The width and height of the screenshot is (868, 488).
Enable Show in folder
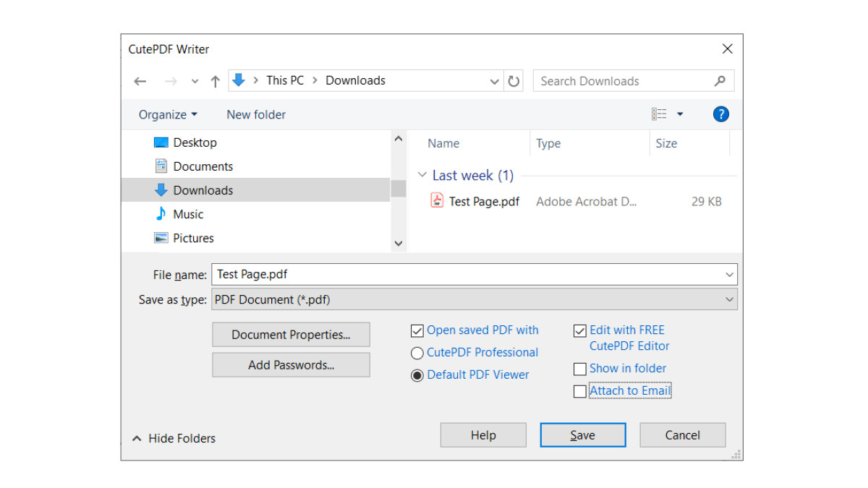click(580, 369)
